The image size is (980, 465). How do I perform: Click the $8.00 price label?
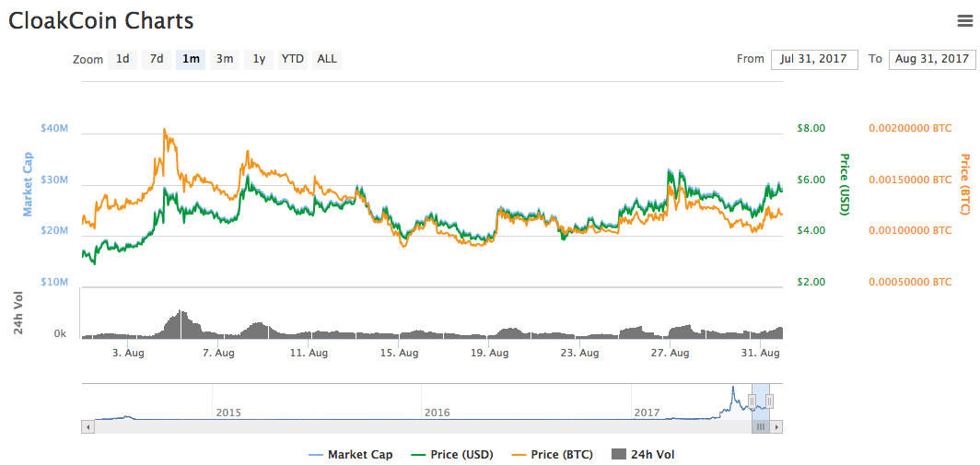(x=811, y=128)
